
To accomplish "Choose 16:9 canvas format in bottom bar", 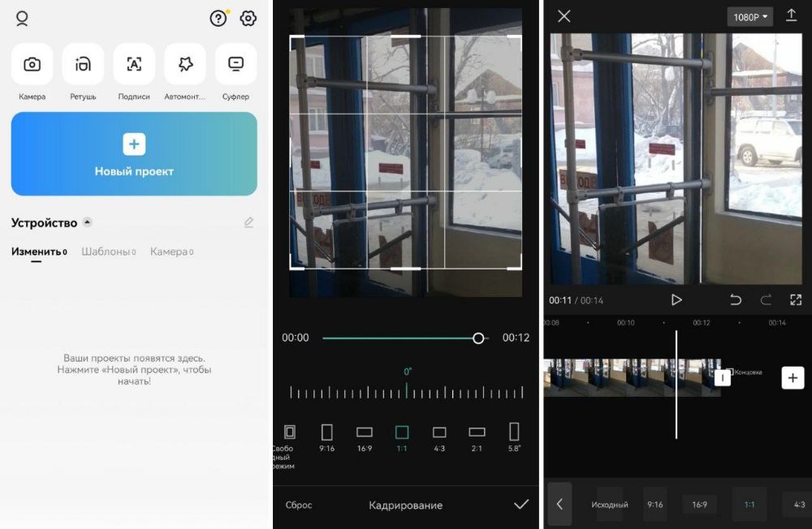I will tap(700, 504).
